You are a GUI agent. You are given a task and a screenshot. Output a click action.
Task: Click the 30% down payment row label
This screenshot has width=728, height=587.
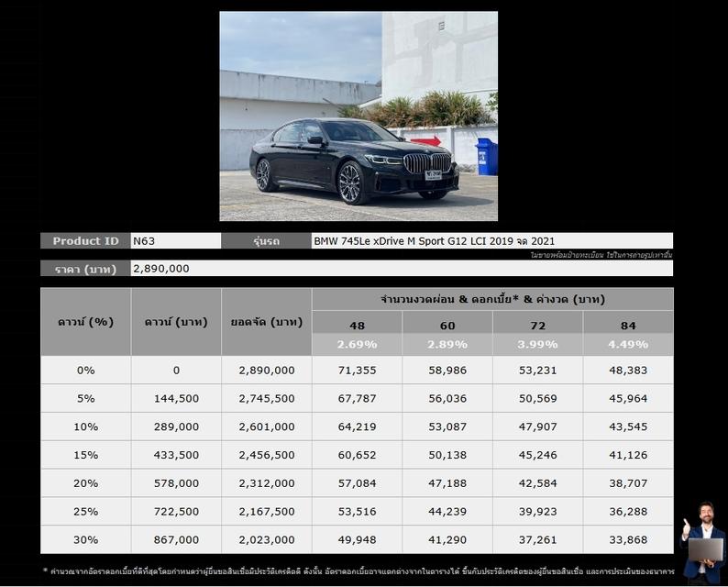85,539
